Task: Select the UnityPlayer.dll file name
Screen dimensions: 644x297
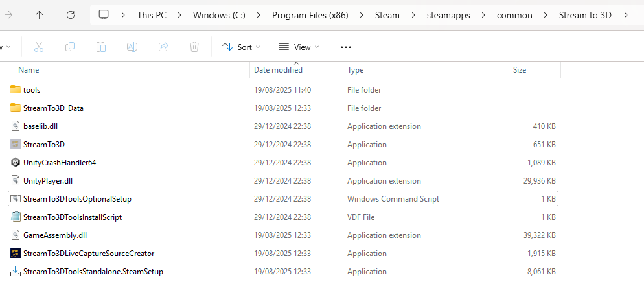Action: click(x=48, y=180)
